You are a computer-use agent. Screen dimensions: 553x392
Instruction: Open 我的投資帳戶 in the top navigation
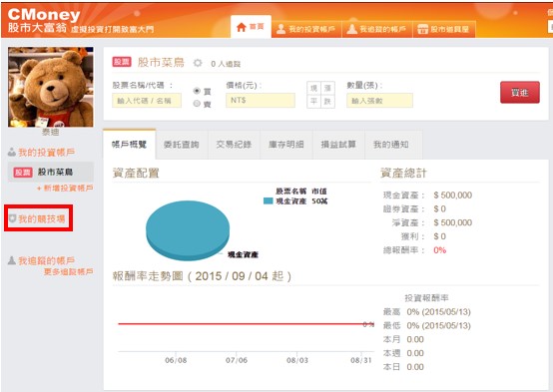[306, 29]
